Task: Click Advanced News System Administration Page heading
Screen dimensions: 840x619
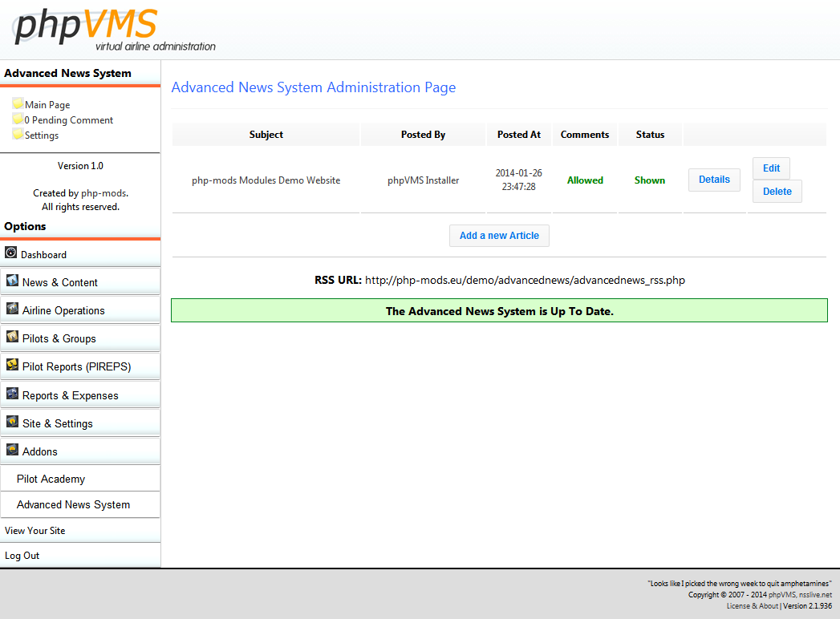Action: pos(314,87)
